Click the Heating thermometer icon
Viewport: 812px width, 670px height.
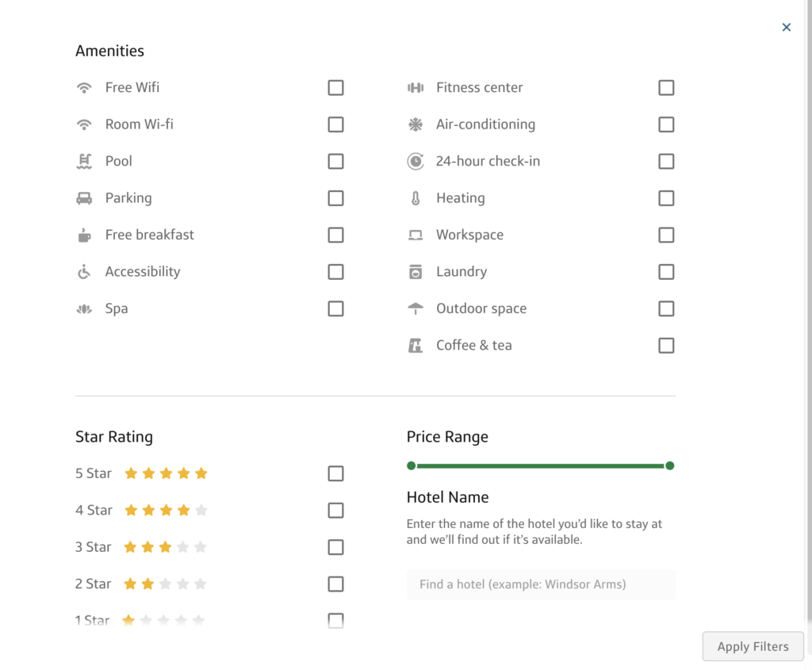(x=416, y=198)
